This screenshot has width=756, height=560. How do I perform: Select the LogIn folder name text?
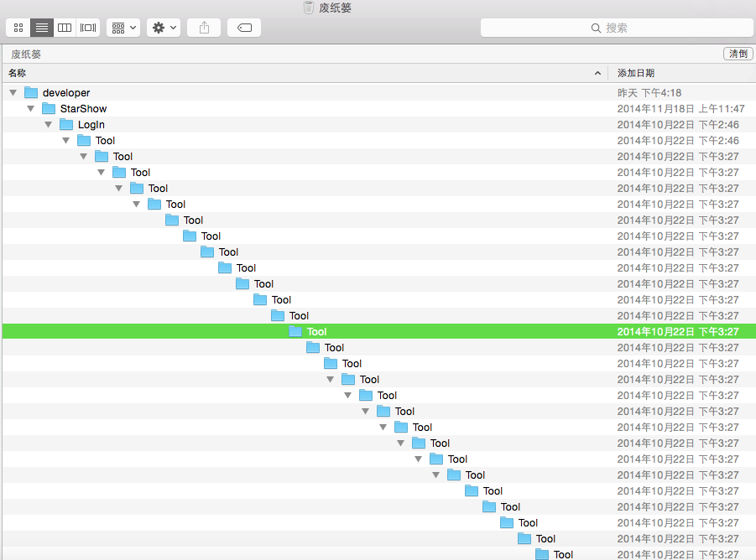pos(91,125)
